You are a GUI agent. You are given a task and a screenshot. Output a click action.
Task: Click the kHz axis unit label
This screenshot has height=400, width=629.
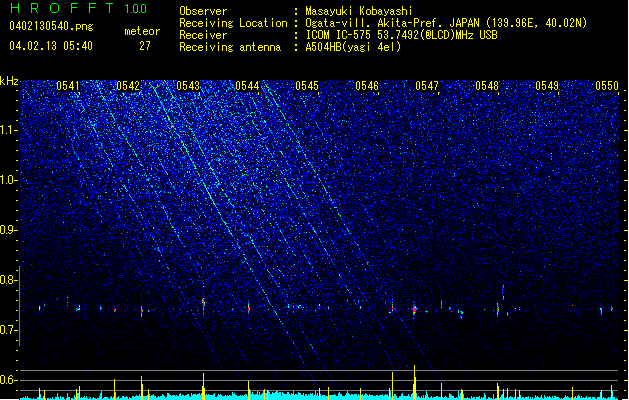[9, 81]
